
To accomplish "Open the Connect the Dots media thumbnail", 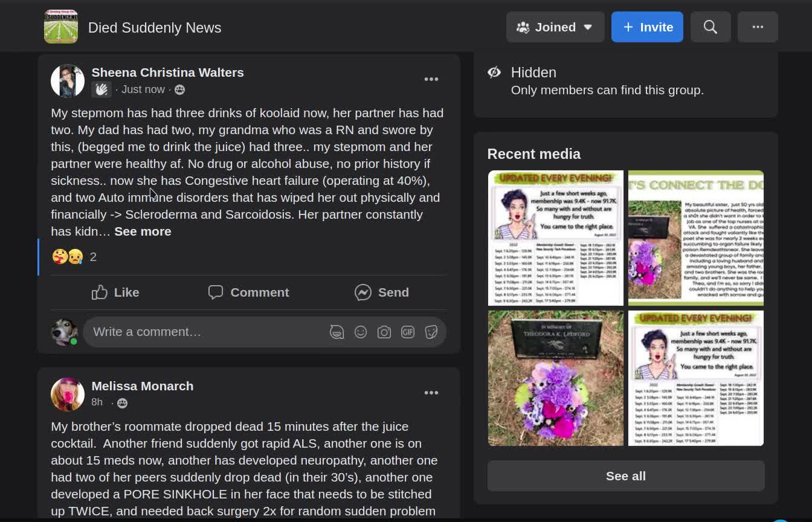I will pyautogui.click(x=696, y=238).
